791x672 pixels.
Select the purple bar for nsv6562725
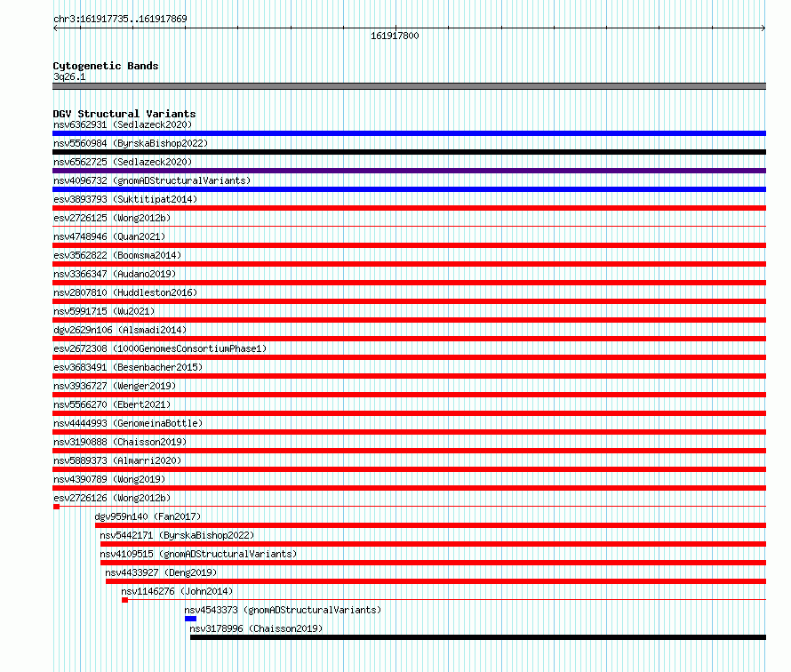point(409,171)
